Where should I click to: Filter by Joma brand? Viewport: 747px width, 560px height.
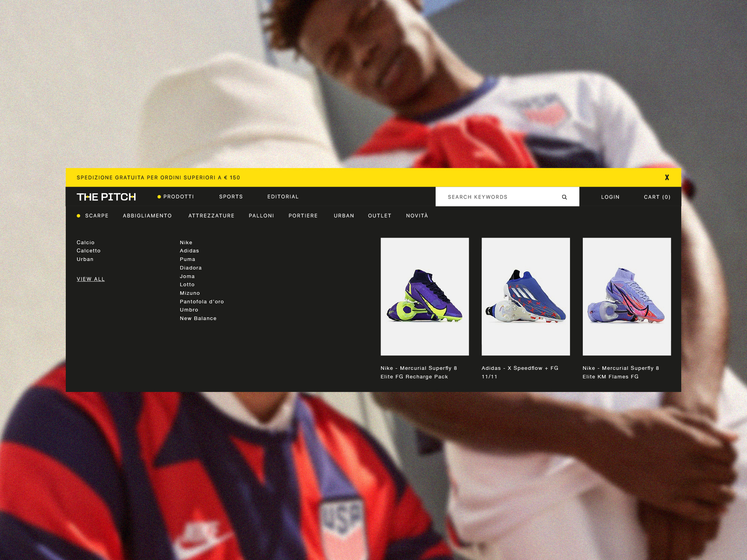tap(187, 276)
